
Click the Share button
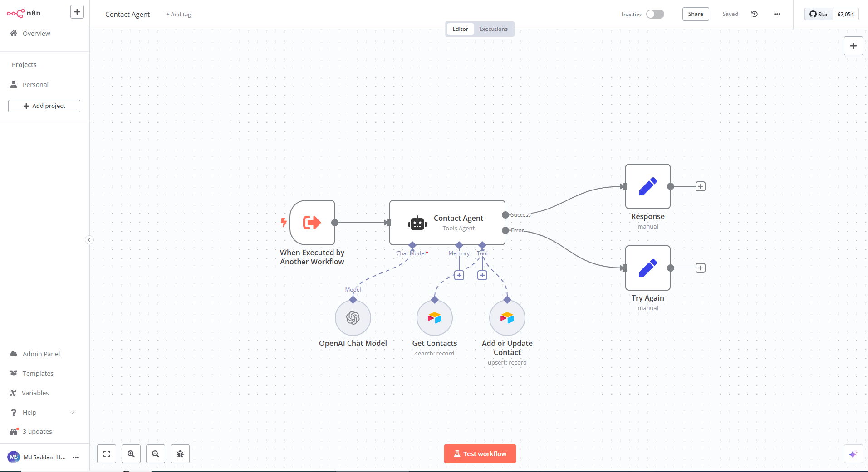(x=695, y=14)
